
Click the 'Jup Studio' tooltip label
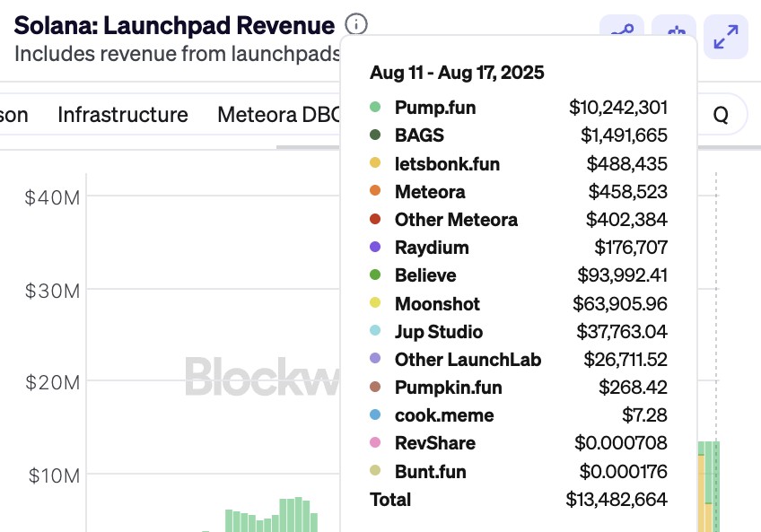(x=439, y=332)
